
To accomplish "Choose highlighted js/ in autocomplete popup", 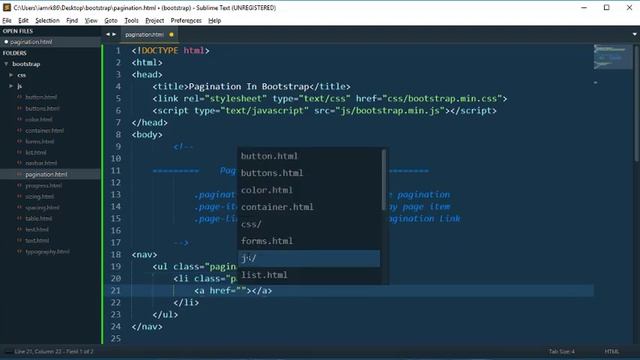I will [309, 258].
